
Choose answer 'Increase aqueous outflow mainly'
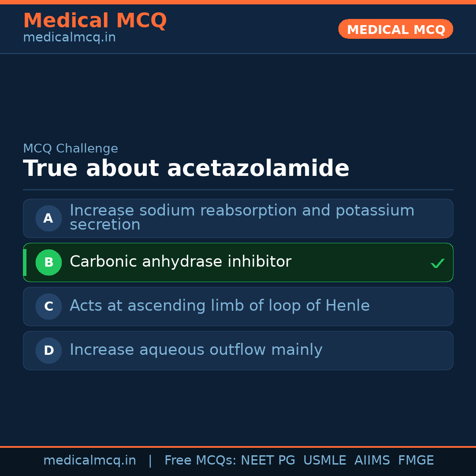(x=196, y=350)
